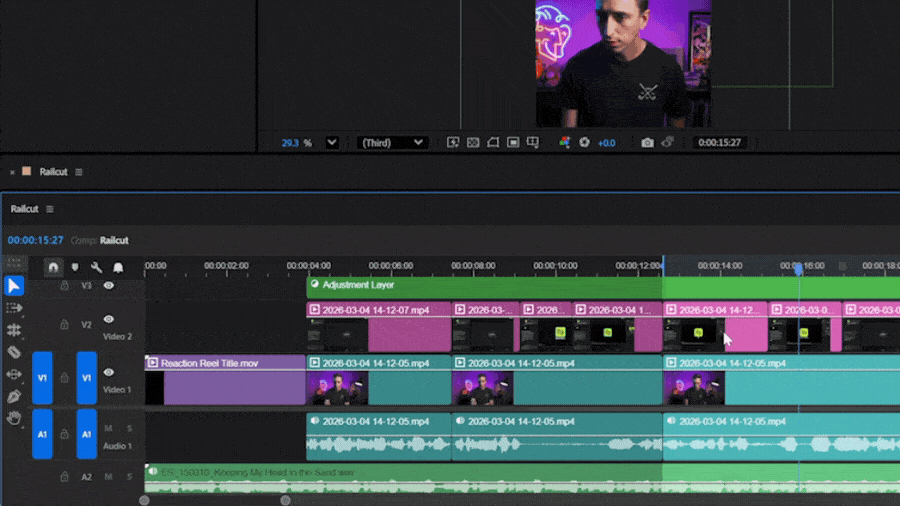Take snapshot with the camera icon
The height and width of the screenshot is (506, 900).
[x=647, y=142]
